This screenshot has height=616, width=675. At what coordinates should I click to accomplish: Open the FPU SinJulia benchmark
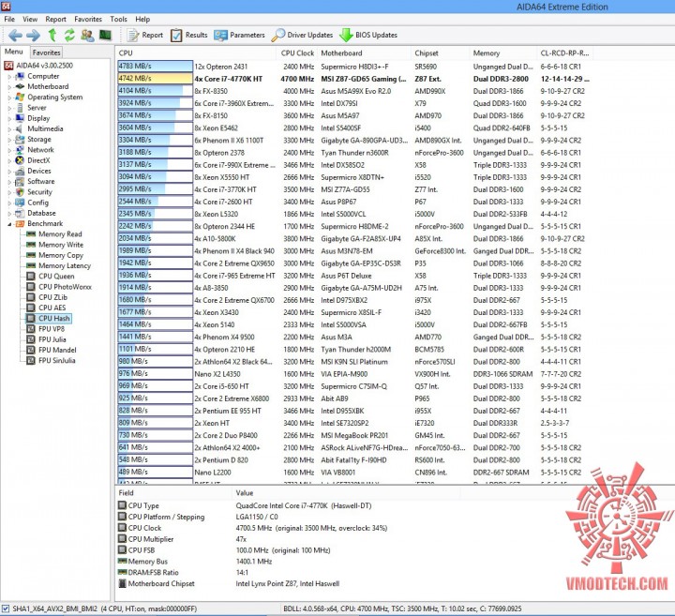[56, 361]
